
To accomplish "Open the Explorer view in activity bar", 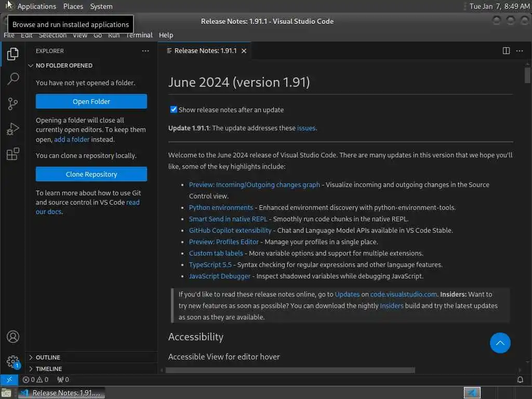I will 12,54.
